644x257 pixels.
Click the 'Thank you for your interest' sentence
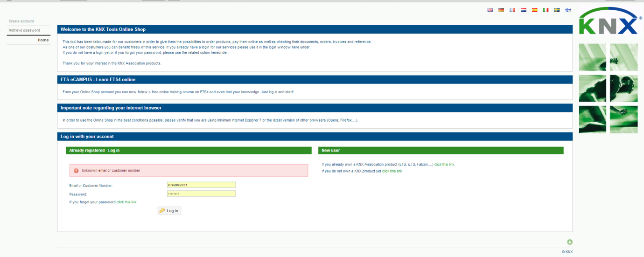click(x=112, y=63)
